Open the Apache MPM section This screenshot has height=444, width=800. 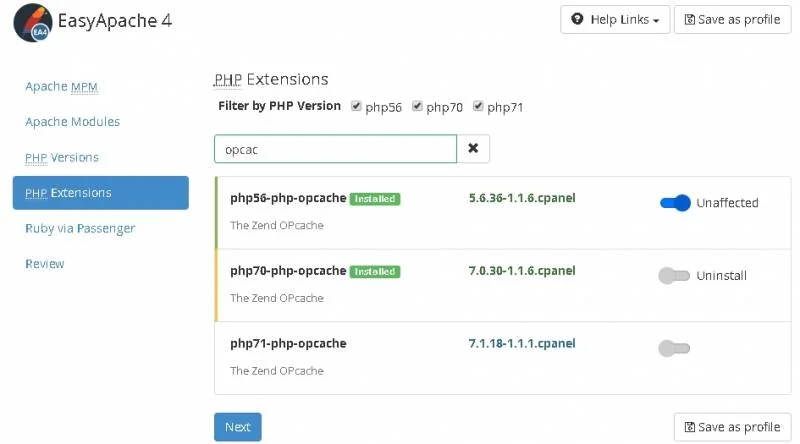click(x=61, y=86)
